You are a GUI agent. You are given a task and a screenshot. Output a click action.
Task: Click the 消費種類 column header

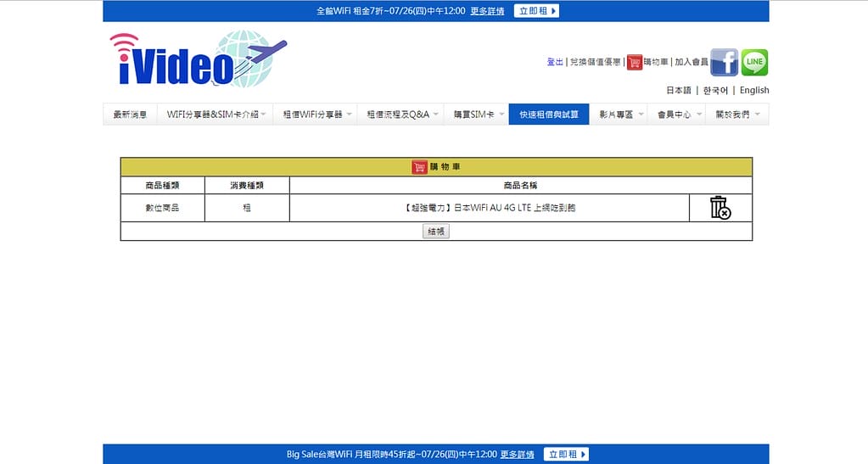click(x=247, y=186)
